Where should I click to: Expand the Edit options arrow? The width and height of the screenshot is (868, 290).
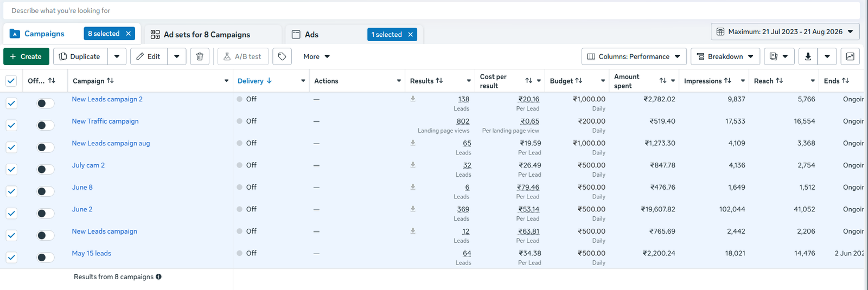(177, 56)
